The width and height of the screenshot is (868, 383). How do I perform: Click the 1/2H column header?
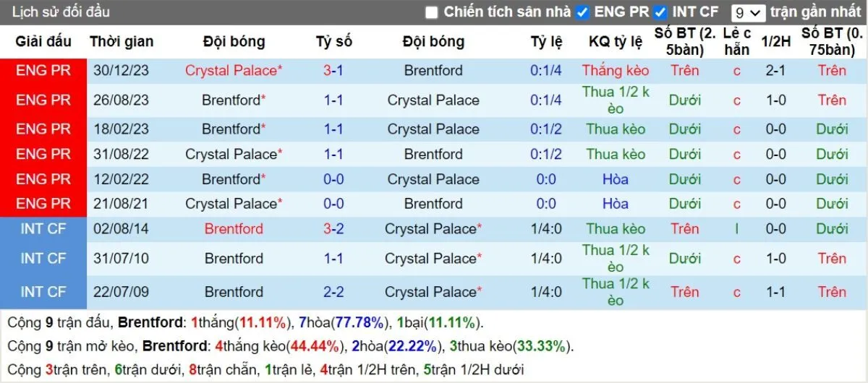point(776,42)
